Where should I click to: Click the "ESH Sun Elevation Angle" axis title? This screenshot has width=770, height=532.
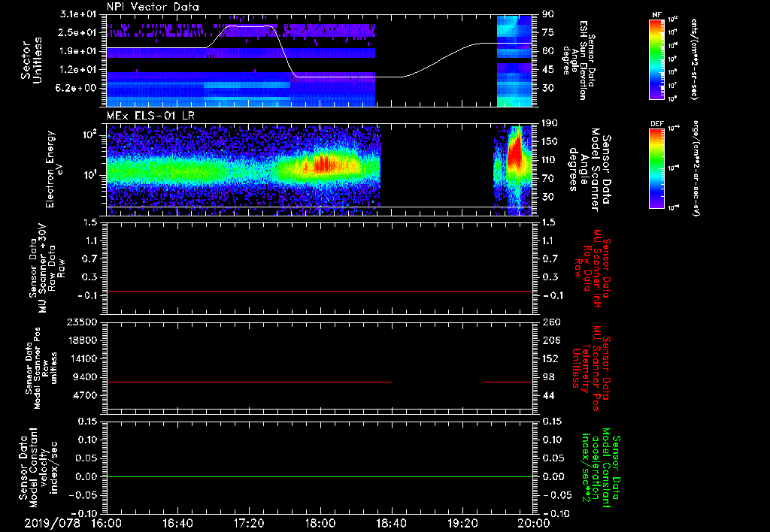pos(578,60)
